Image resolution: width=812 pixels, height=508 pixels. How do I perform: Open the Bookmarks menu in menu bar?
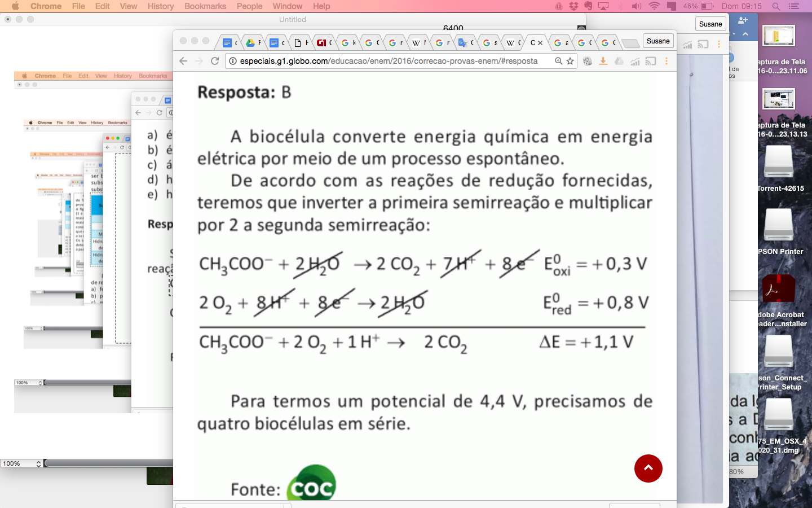click(x=205, y=6)
